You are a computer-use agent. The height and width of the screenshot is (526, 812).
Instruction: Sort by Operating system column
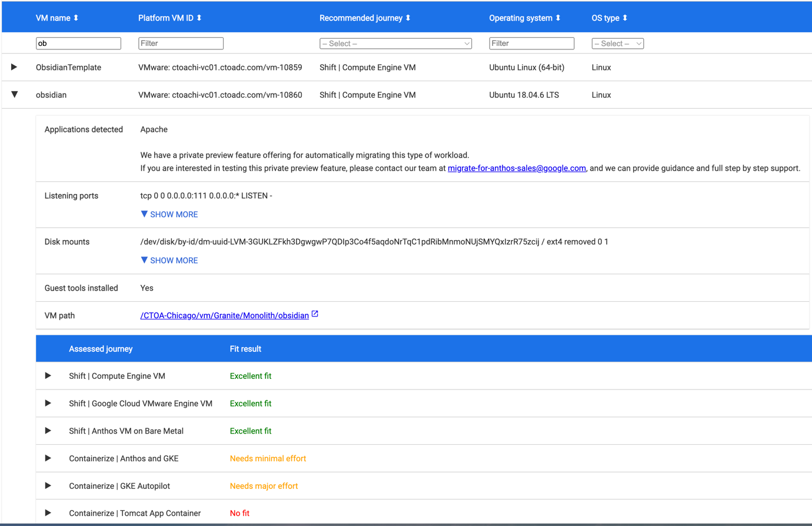[x=558, y=18]
